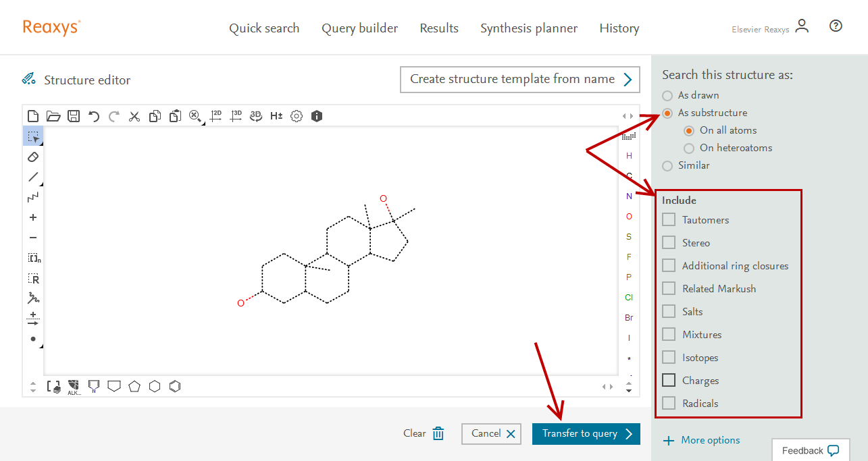Open Create structure template from name

520,79
